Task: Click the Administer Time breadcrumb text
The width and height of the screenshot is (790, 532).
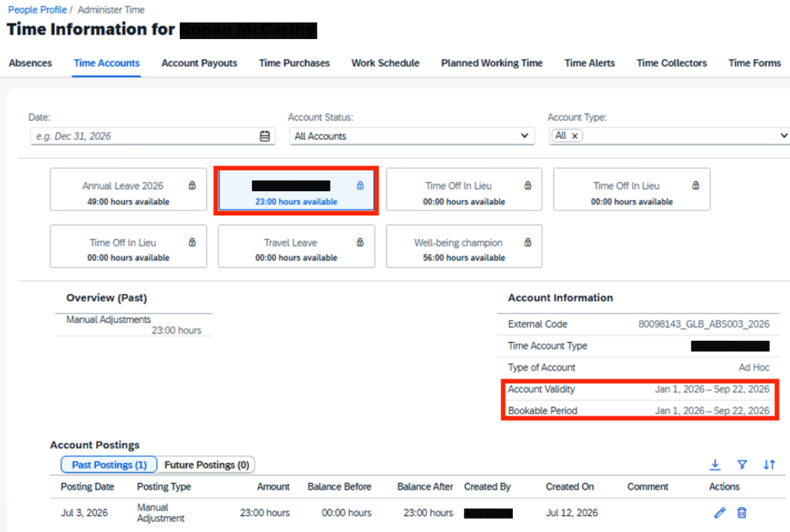Action: pos(111,9)
